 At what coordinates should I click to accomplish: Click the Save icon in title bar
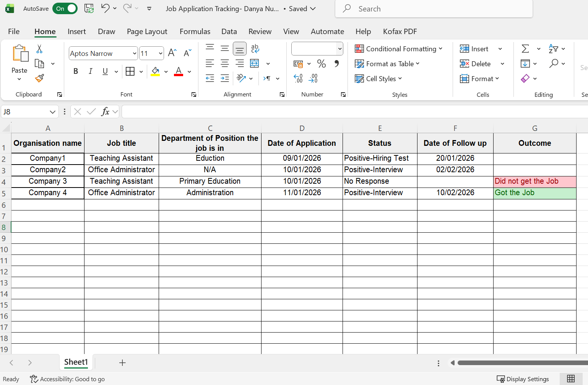pyautogui.click(x=89, y=8)
